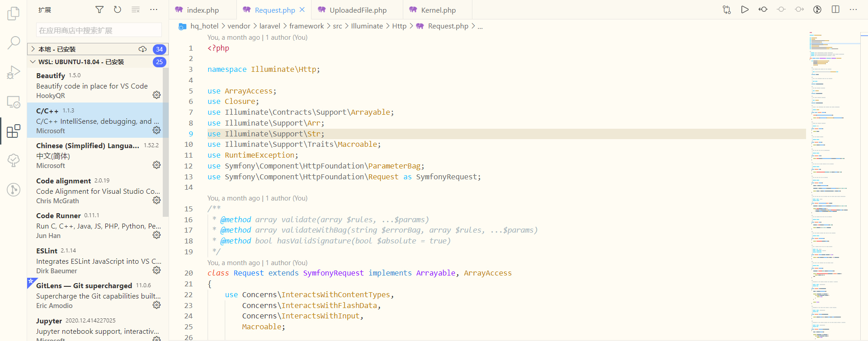Click extensions list scrollbar thumb
This screenshot has height=341, width=868.
(x=165, y=142)
